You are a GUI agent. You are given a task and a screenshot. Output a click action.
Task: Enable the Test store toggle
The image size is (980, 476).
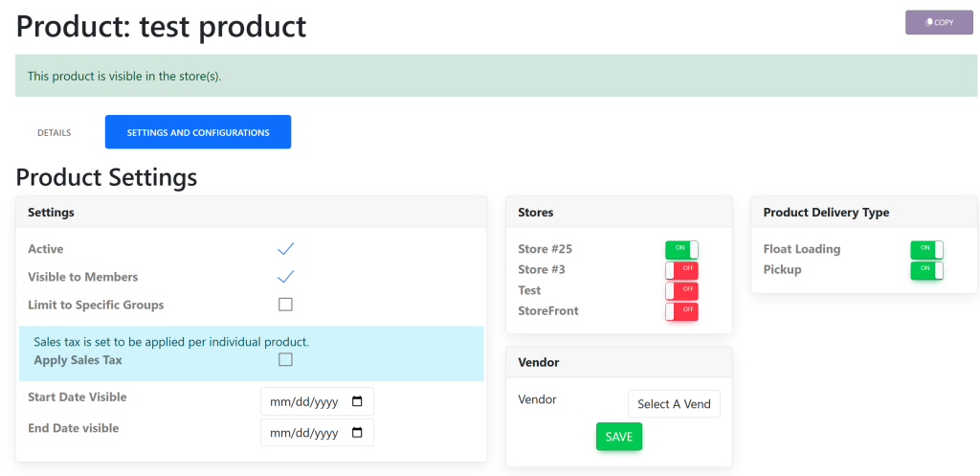click(681, 290)
